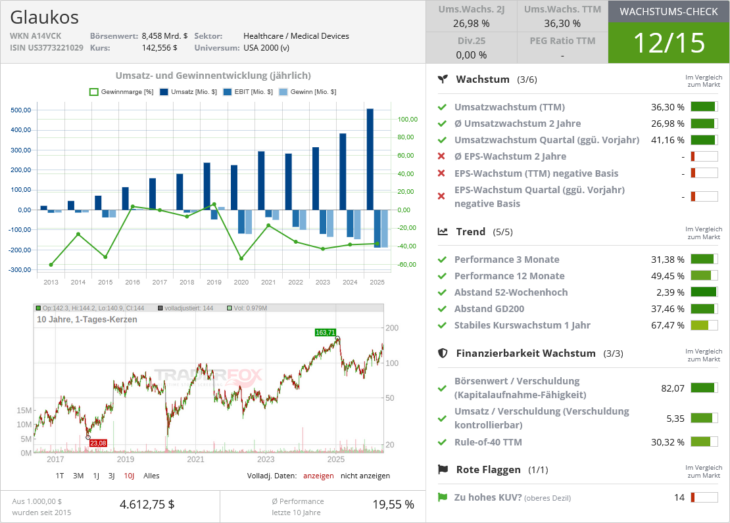Click the 23,08 low price marker on chart
Image resolution: width=730 pixels, height=523 pixels.
coord(98,443)
